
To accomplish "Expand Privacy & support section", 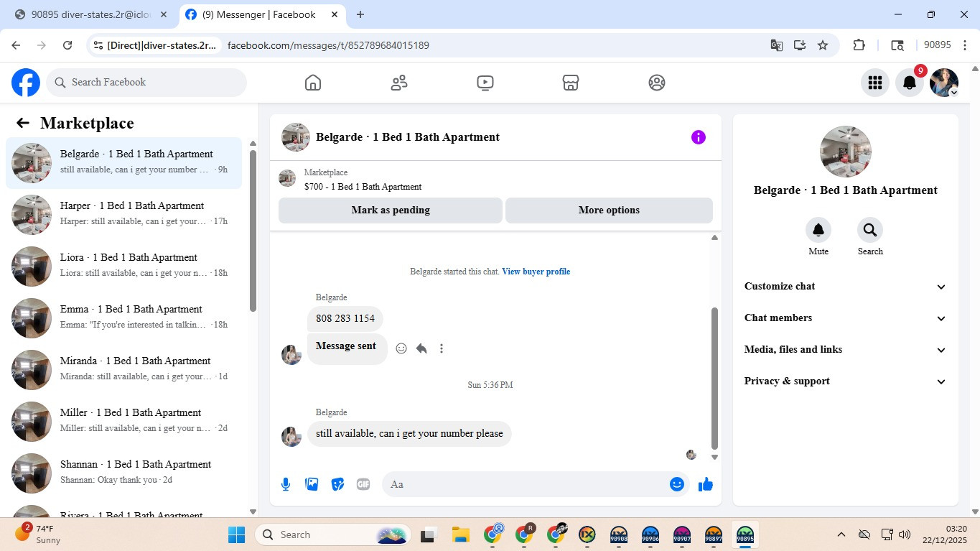I will (x=846, y=381).
